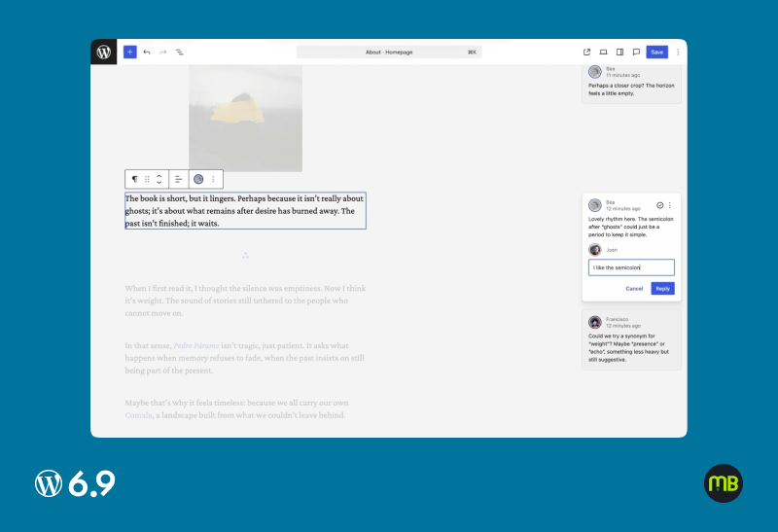Image resolution: width=778 pixels, height=532 pixels.
Task: Toggle the comments panel icon
Action: 636,53
